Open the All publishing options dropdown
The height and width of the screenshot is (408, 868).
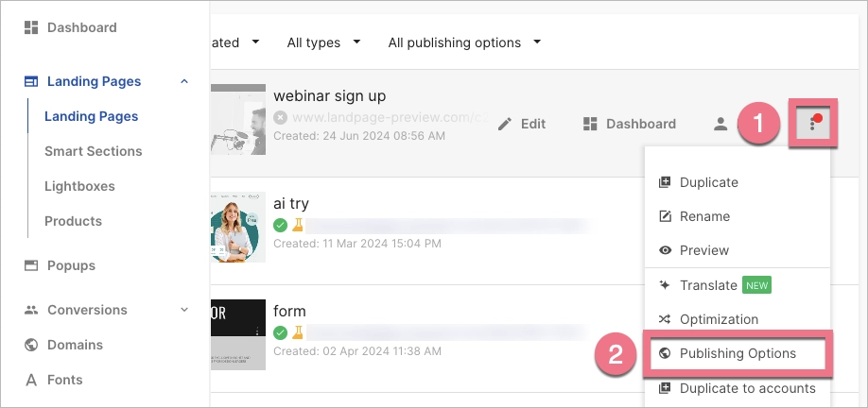point(464,42)
